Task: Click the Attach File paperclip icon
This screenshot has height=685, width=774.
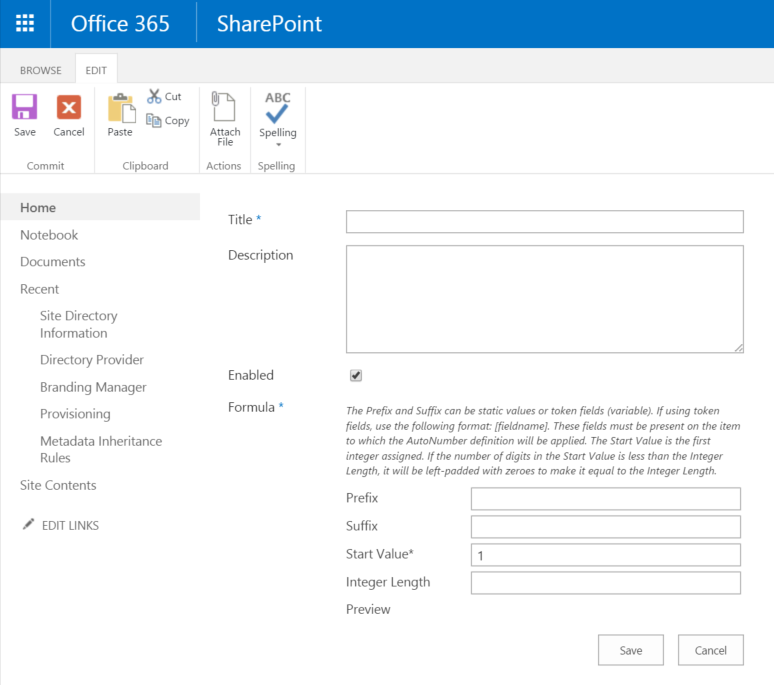Action: [224, 107]
